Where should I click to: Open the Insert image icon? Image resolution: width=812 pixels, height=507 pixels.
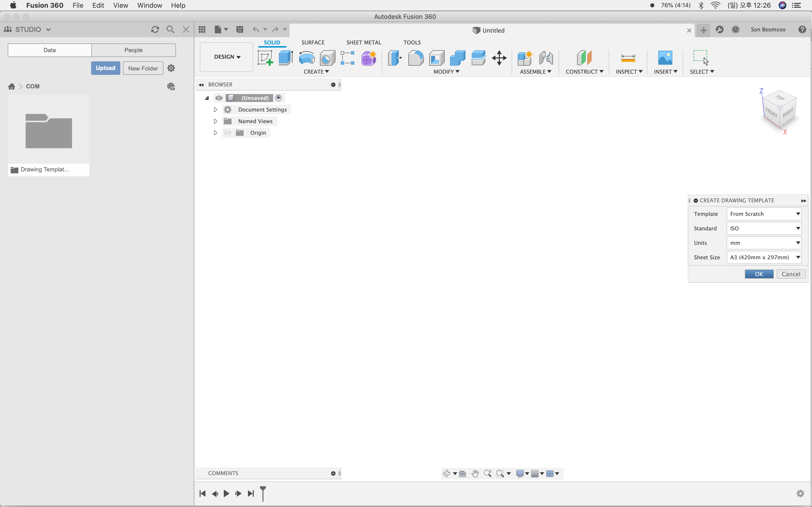665,58
